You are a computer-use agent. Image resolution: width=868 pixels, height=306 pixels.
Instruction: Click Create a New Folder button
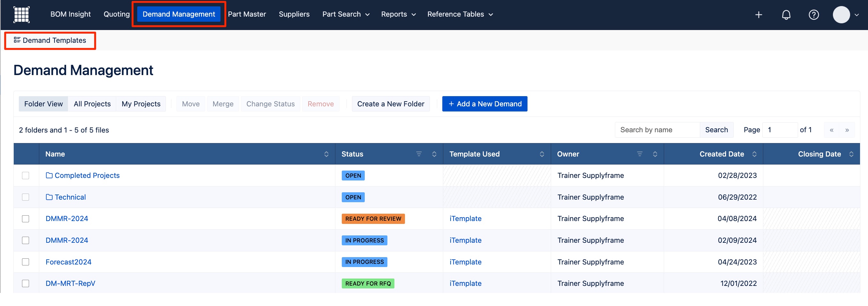coord(391,104)
